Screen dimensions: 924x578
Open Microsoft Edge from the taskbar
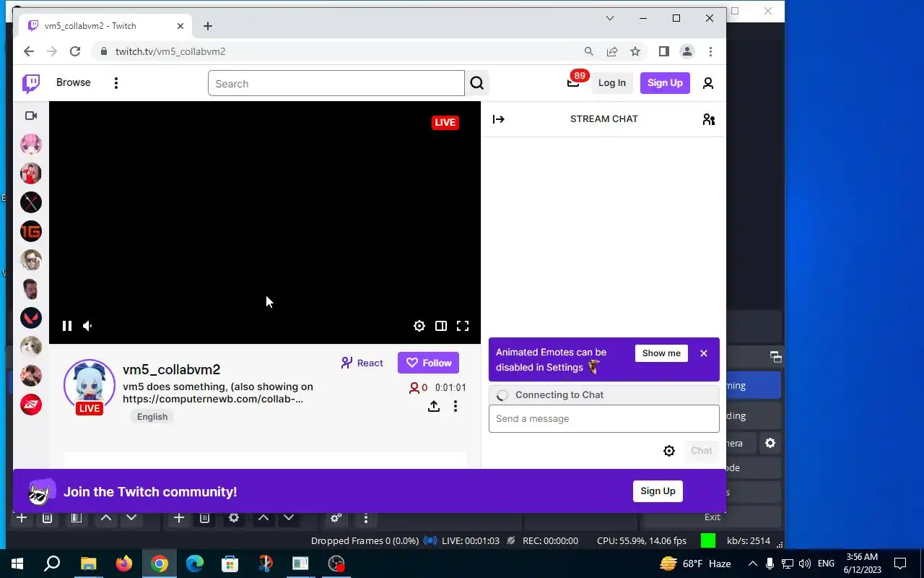coord(195,564)
